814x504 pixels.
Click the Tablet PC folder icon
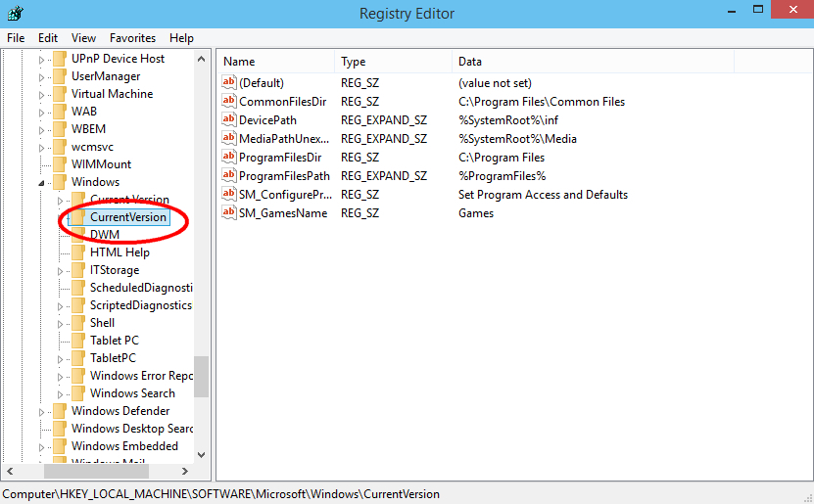click(78, 341)
